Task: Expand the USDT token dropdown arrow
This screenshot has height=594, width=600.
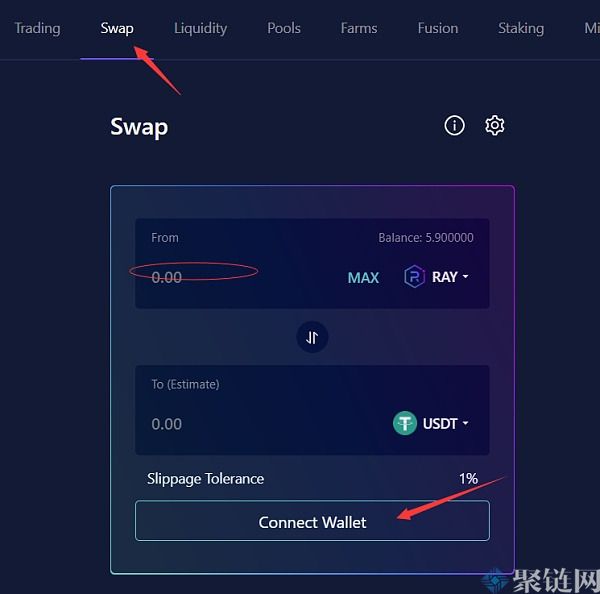Action: pyautogui.click(x=465, y=423)
